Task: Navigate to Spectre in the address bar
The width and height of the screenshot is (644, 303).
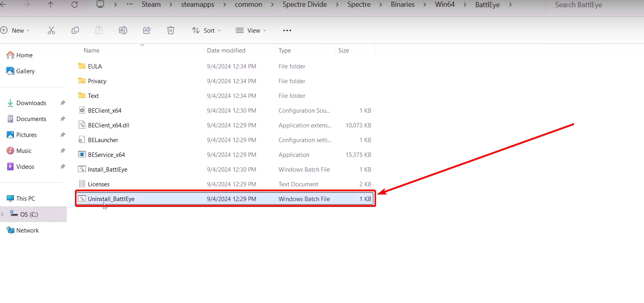Action: [359, 4]
